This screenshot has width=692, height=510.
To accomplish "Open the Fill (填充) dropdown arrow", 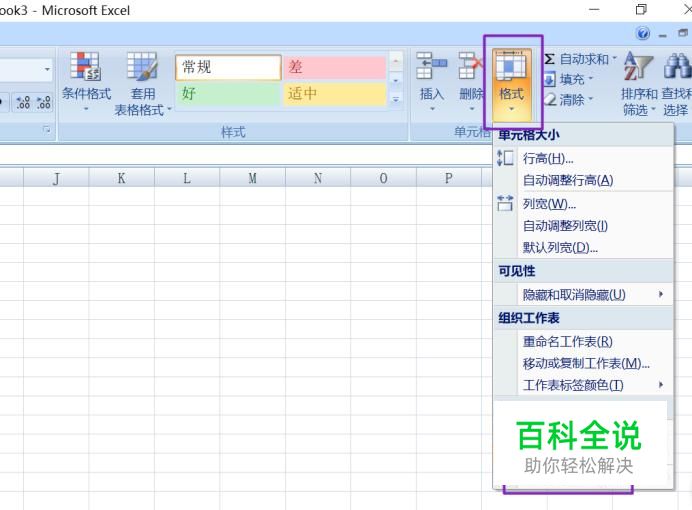I will pyautogui.click(x=590, y=79).
